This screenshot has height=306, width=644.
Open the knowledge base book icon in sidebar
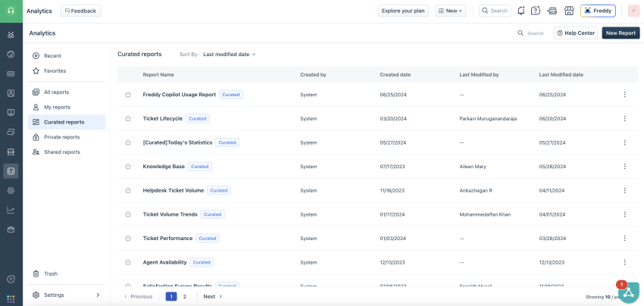11,113
